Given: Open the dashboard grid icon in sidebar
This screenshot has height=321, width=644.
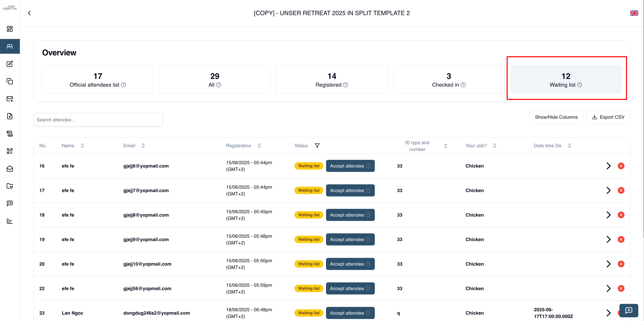Looking at the screenshot, I should (10, 29).
